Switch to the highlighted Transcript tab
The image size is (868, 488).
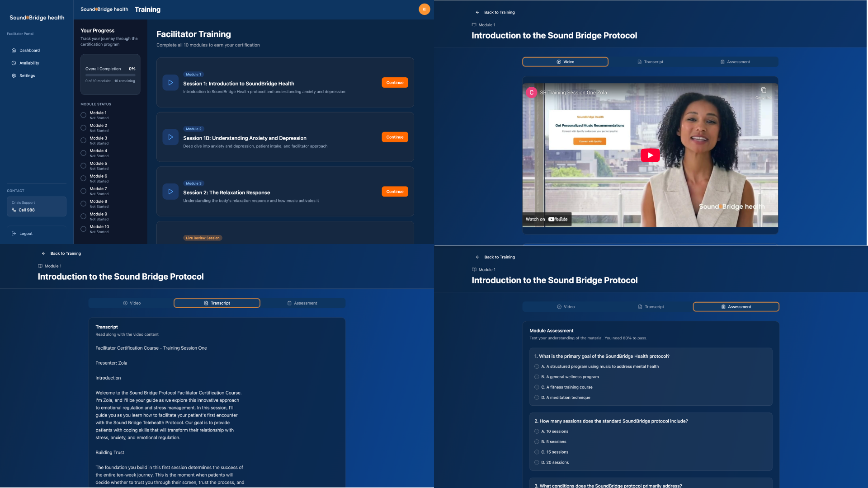pyautogui.click(x=217, y=303)
